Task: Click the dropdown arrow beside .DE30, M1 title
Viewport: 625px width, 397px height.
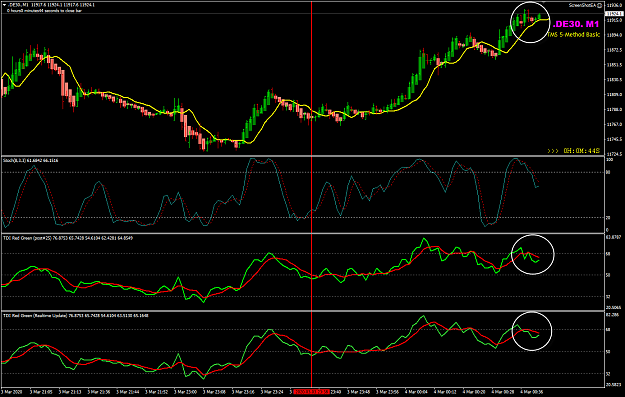Action: pos(4,5)
